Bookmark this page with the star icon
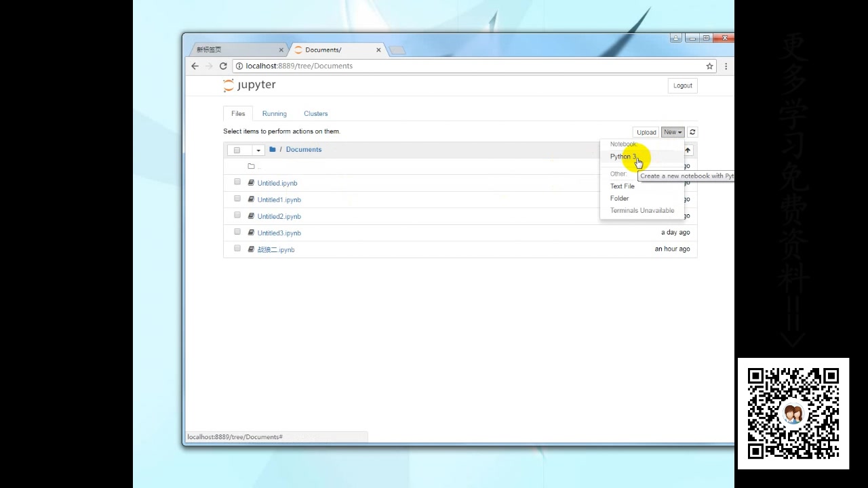Screen dimensions: 868x488 (x=709, y=66)
